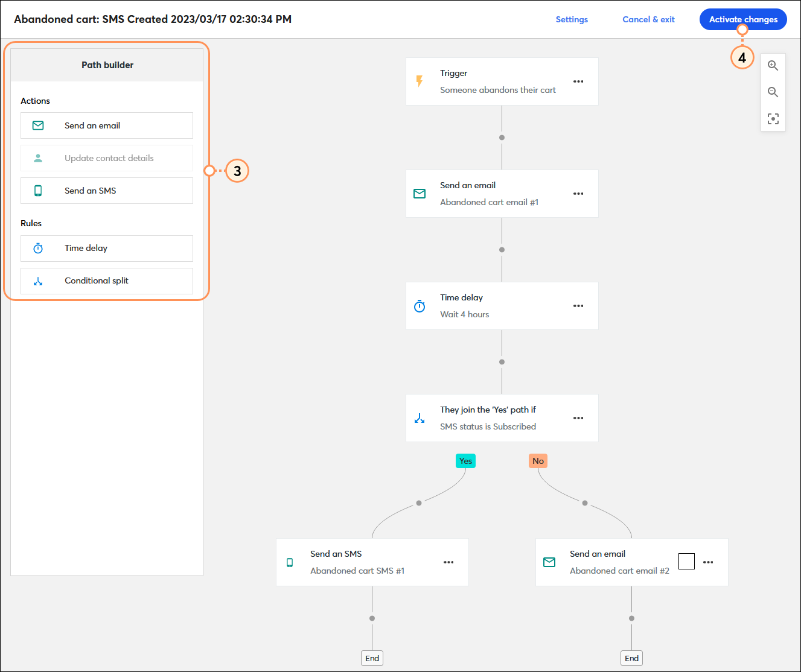The width and height of the screenshot is (801, 672).
Task: Select Update contact details action
Action: [107, 158]
